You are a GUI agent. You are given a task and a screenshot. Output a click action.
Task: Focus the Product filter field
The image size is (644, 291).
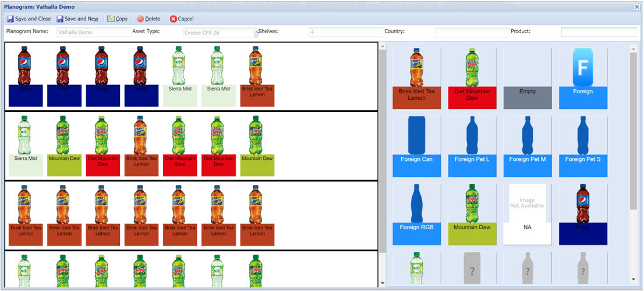tap(599, 32)
